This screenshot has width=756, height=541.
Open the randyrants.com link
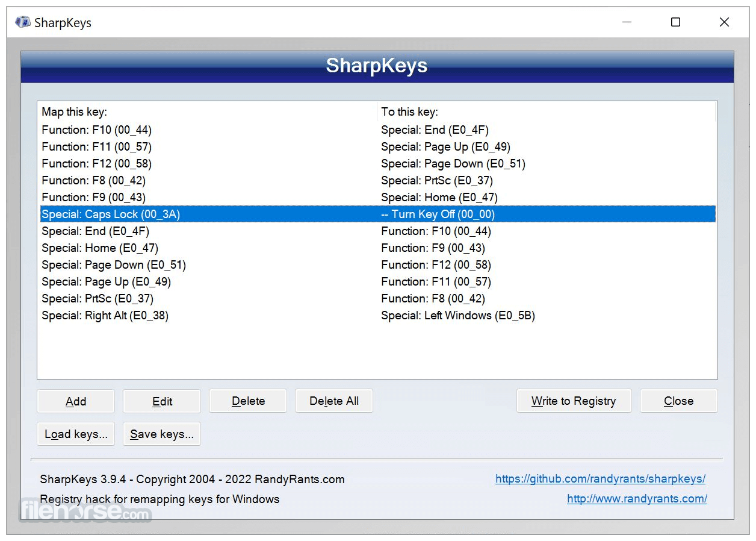click(637, 499)
